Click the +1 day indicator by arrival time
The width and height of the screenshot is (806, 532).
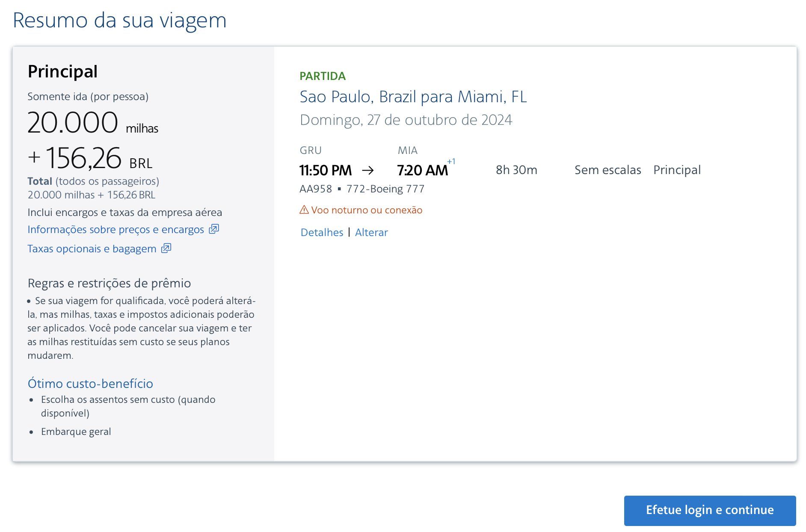pyautogui.click(x=451, y=162)
